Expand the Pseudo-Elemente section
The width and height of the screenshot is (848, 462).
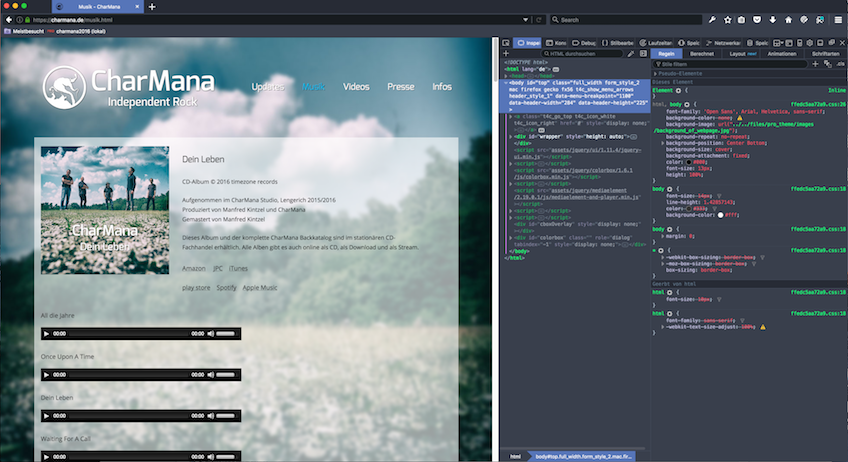pos(655,73)
